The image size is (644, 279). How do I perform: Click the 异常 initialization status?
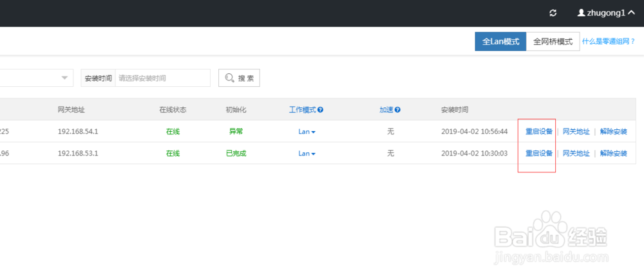236,132
